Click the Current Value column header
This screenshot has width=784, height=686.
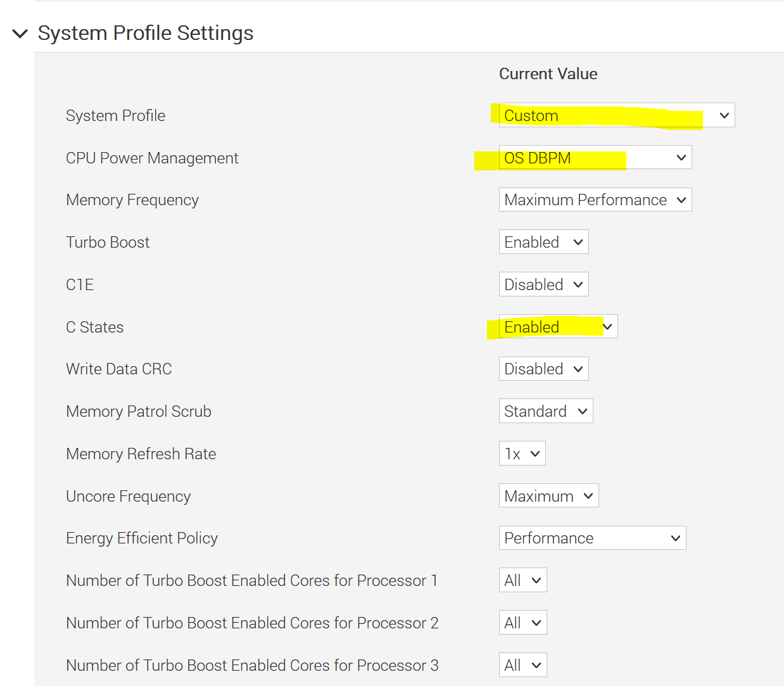point(548,73)
